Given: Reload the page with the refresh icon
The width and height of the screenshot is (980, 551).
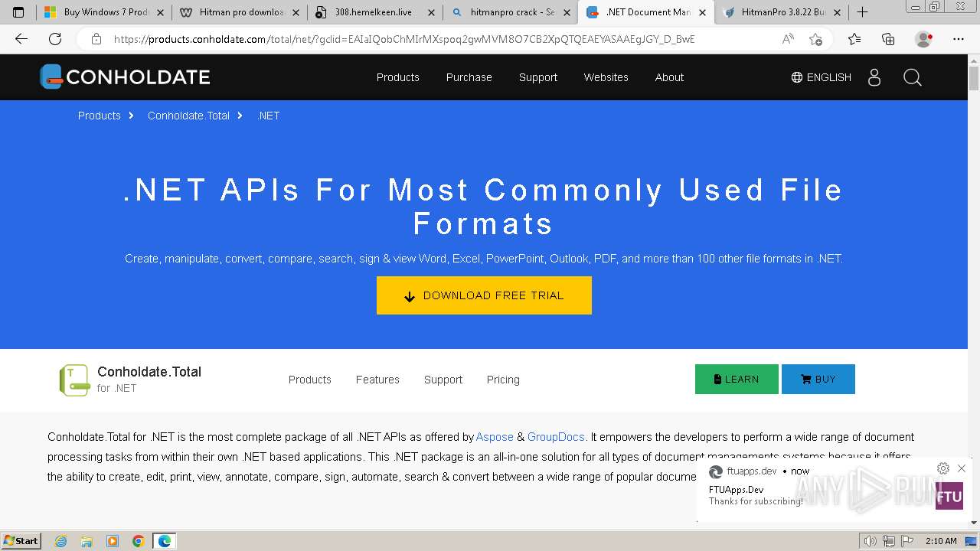Looking at the screenshot, I should point(55,39).
